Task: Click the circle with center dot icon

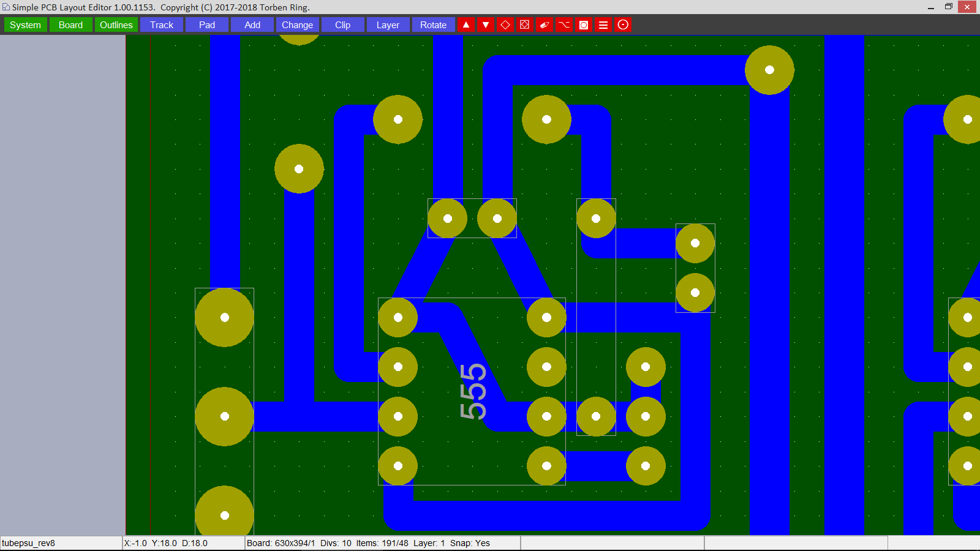Action: click(623, 25)
